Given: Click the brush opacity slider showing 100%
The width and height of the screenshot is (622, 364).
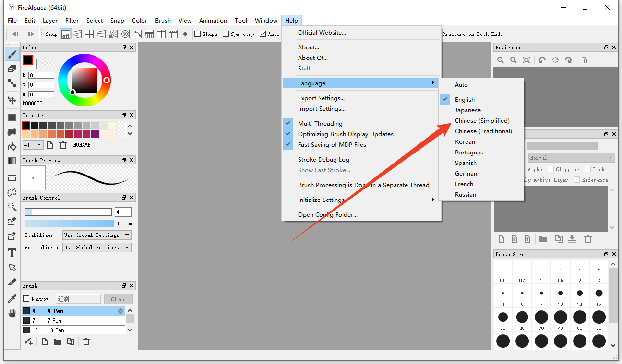Looking at the screenshot, I should [x=69, y=223].
